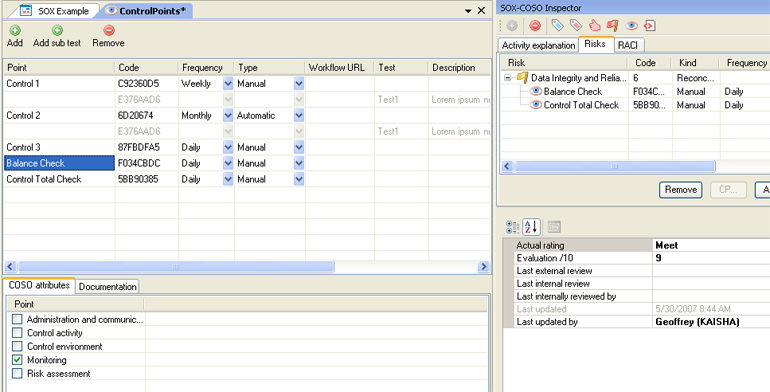Click code cell 6D20674 for Control 2

(x=147, y=115)
